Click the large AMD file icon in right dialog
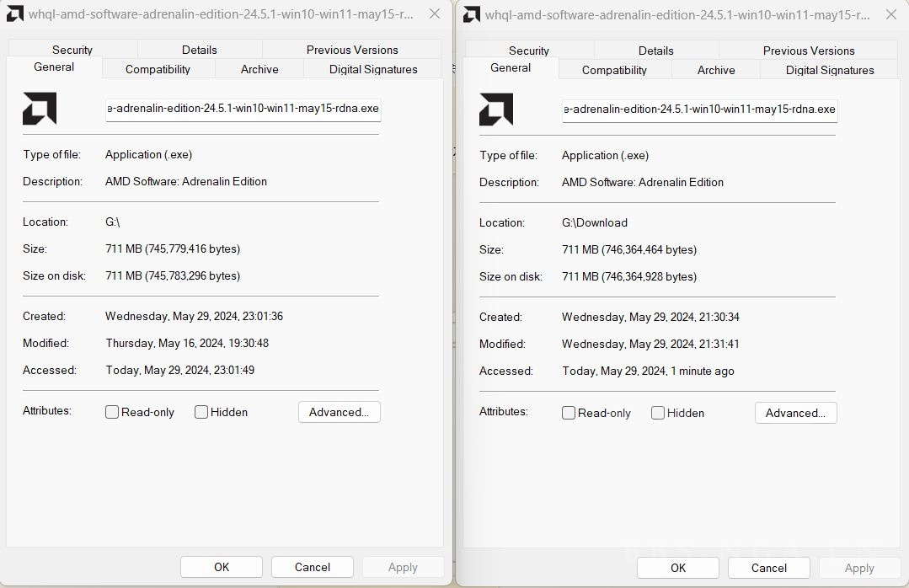Image resolution: width=909 pixels, height=588 pixels. point(496,110)
